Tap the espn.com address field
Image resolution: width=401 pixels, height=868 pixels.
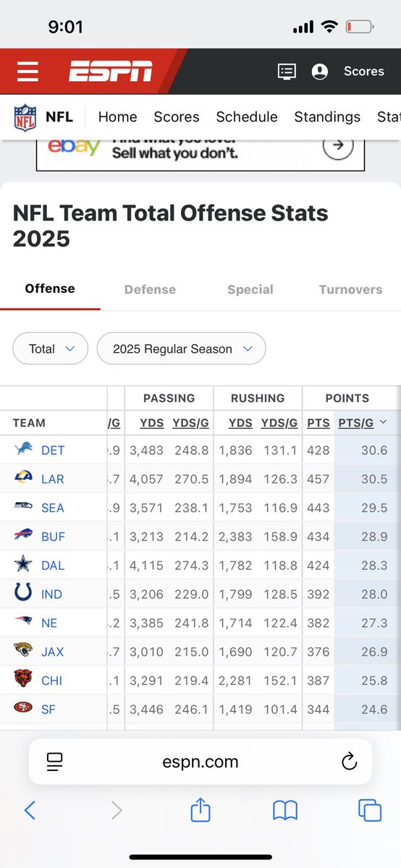(x=200, y=762)
